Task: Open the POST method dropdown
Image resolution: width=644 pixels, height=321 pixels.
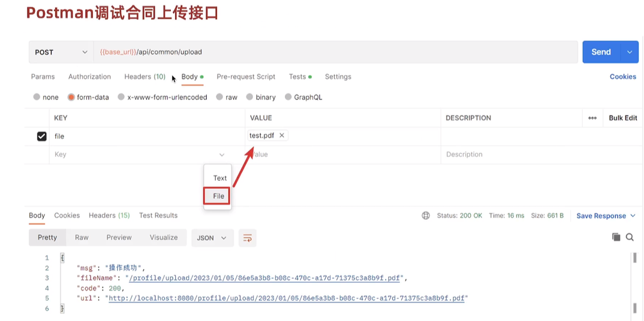Action: [x=61, y=52]
